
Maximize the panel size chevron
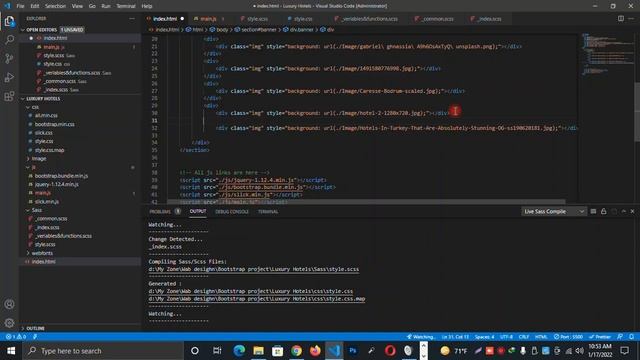click(623, 211)
